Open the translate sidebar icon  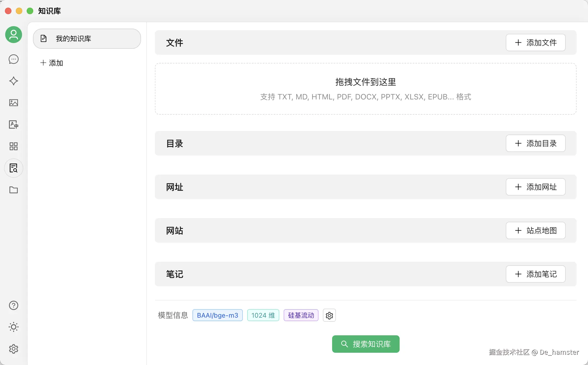tap(14, 124)
